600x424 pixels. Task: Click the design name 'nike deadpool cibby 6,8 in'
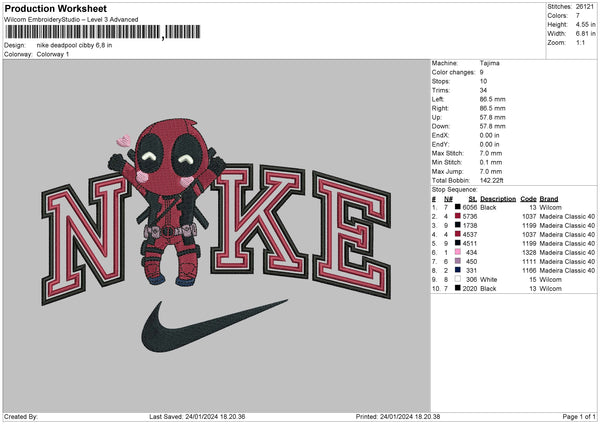click(74, 45)
